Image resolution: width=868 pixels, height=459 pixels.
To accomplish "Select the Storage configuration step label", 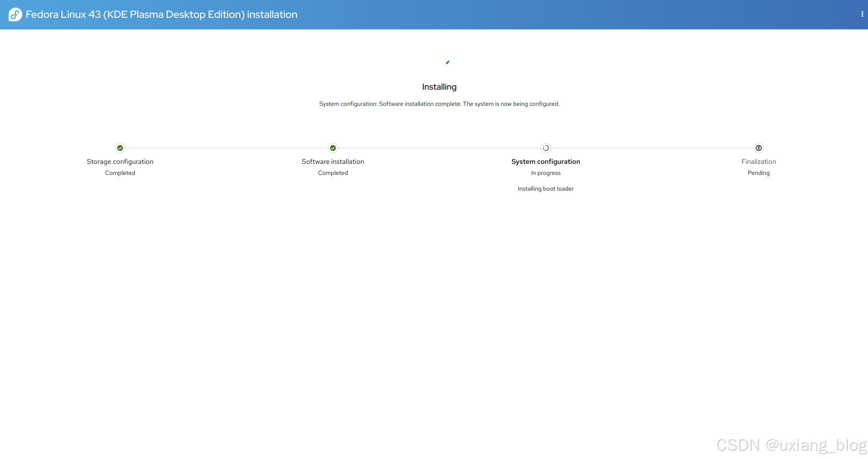I will pos(120,161).
